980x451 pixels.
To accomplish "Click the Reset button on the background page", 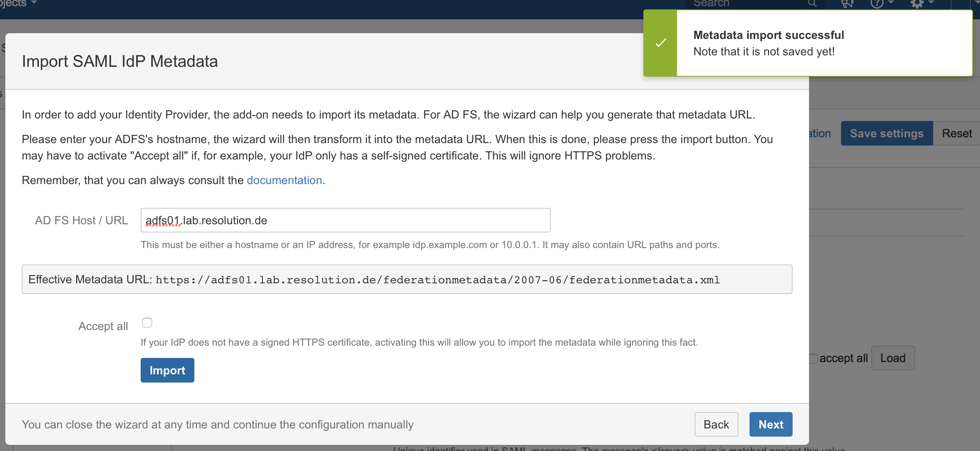I will pyautogui.click(x=957, y=133).
